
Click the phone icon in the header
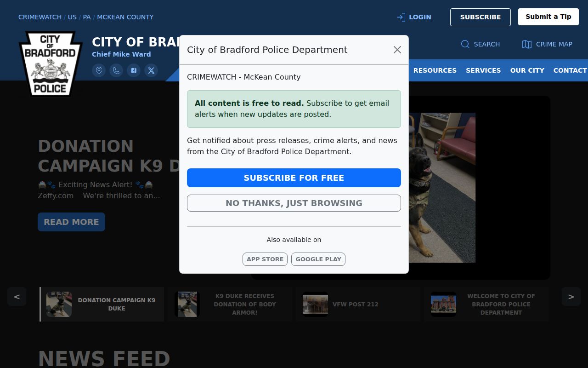[x=116, y=70]
